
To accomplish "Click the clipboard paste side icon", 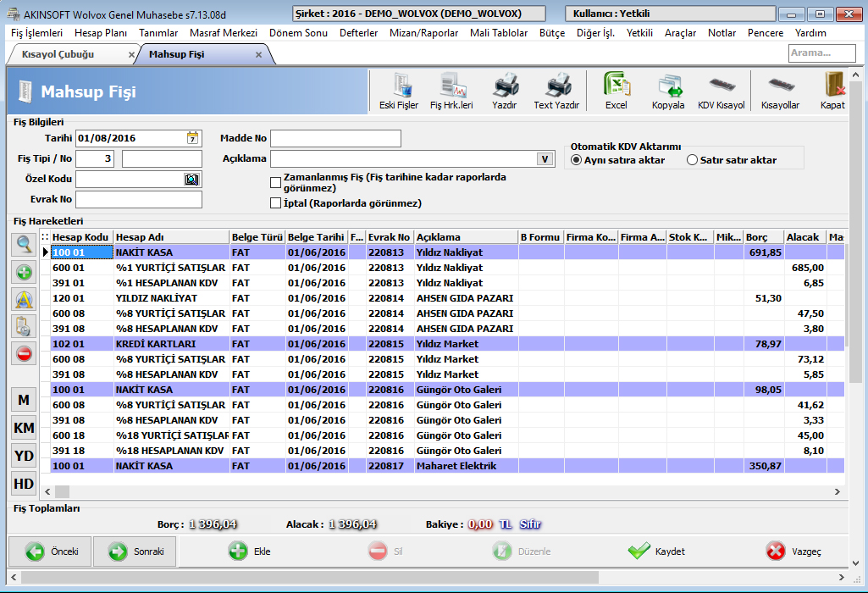I will [x=24, y=327].
